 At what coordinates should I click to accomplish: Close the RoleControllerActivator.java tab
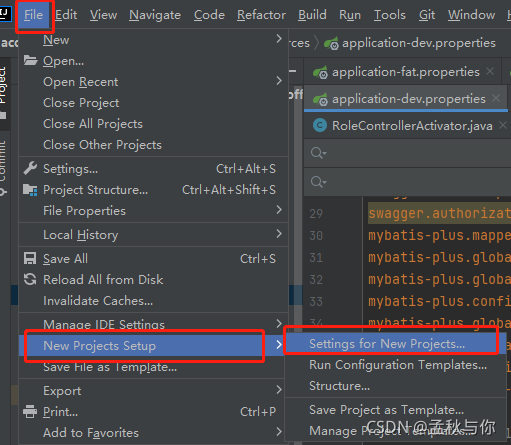(503, 125)
